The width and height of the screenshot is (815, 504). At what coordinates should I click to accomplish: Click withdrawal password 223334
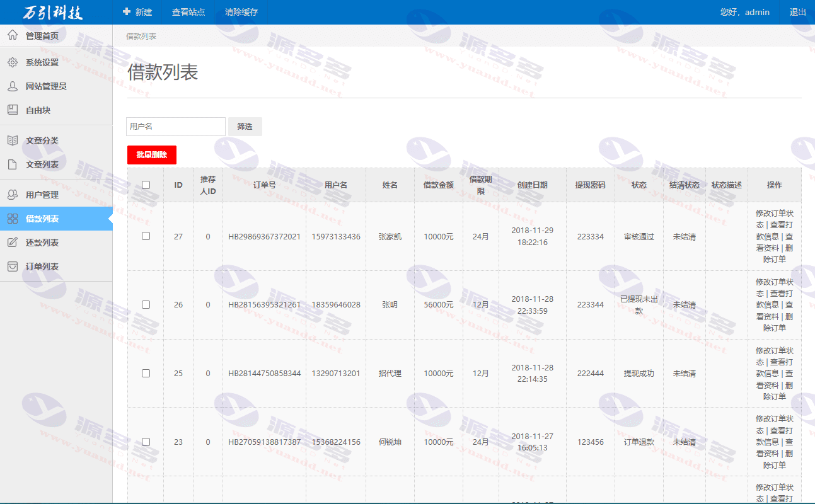pyautogui.click(x=591, y=237)
